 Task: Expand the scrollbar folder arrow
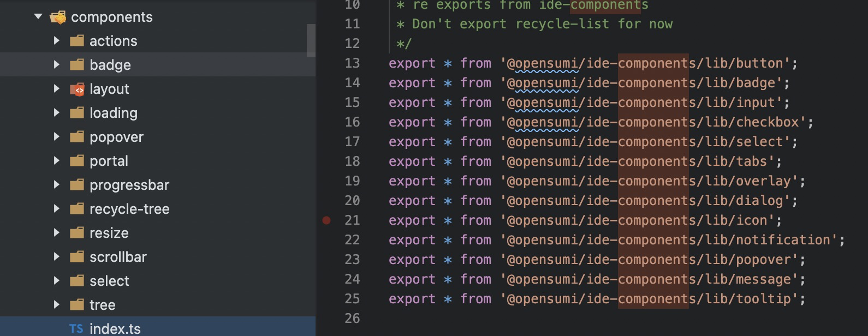[56, 257]
